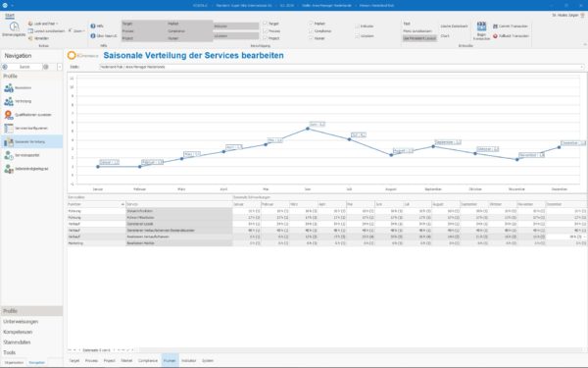
Task: Click the round icon right of the Navigation search field
Action: click(x=46, y=67)
